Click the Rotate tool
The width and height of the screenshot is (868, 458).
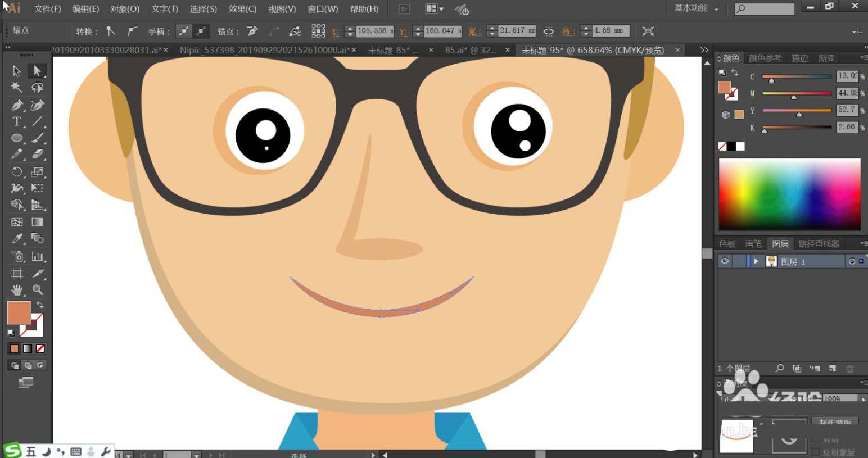pyautogui.click(x=17, y=172)
